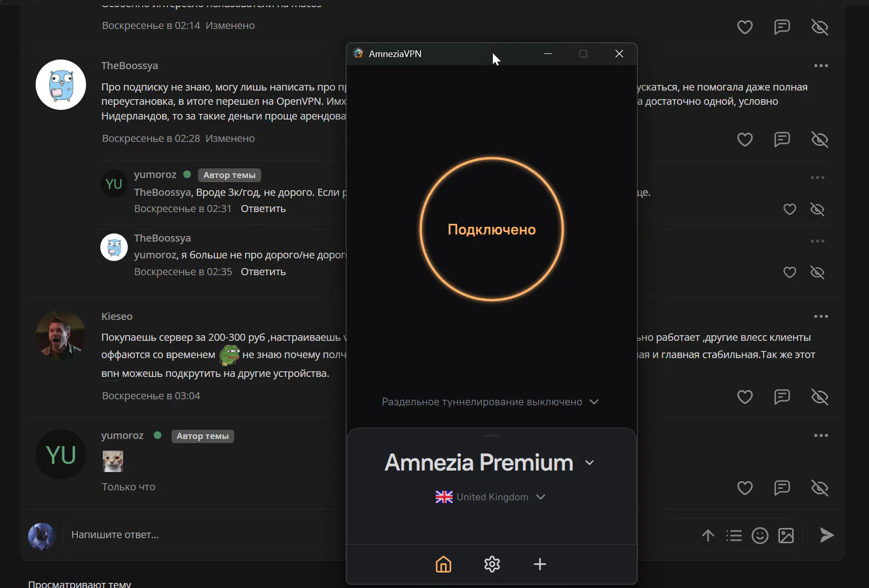
Task: Click timestamp Воскресенье в 02:28
Action: pos(151,138)
